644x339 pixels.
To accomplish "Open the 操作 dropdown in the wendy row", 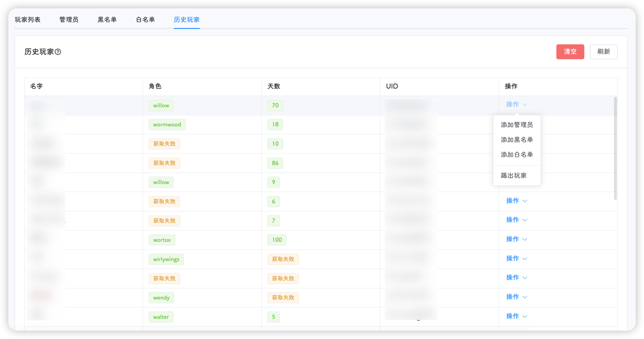I will click(516, 297).
